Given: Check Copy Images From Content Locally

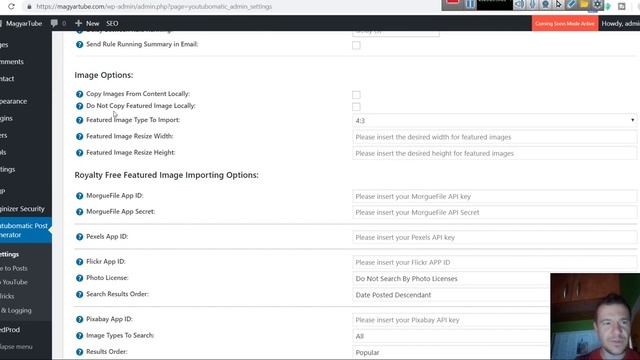Looking at the screenshot, I should [x=356, y=95].
